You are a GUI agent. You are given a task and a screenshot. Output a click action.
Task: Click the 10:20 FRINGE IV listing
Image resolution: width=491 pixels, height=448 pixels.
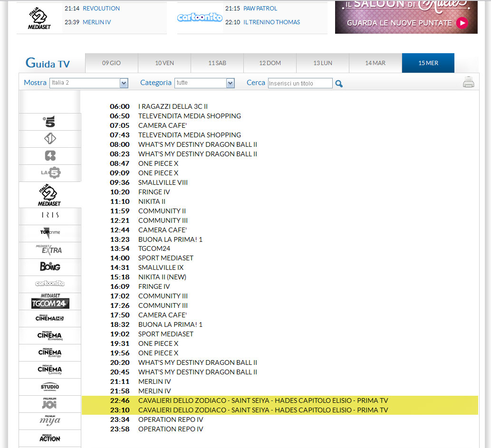154,192
